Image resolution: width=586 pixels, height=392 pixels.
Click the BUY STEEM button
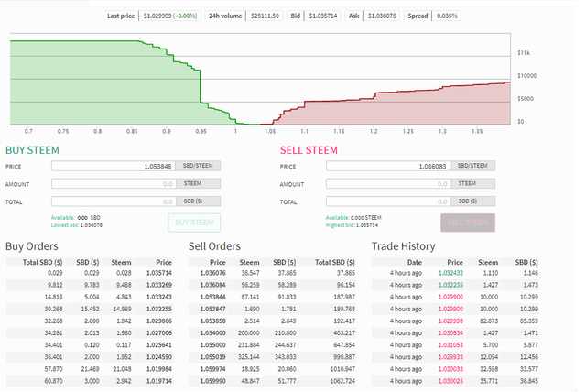[x=194, y=223]
